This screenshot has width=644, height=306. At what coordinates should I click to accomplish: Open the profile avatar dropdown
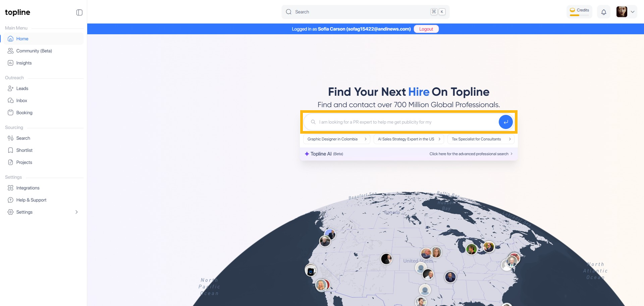[626, 12]
